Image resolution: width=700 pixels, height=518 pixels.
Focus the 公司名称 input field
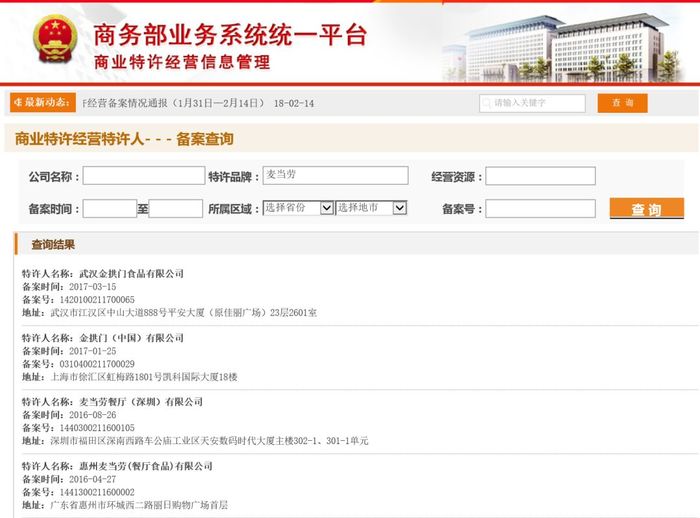point(144,175)
